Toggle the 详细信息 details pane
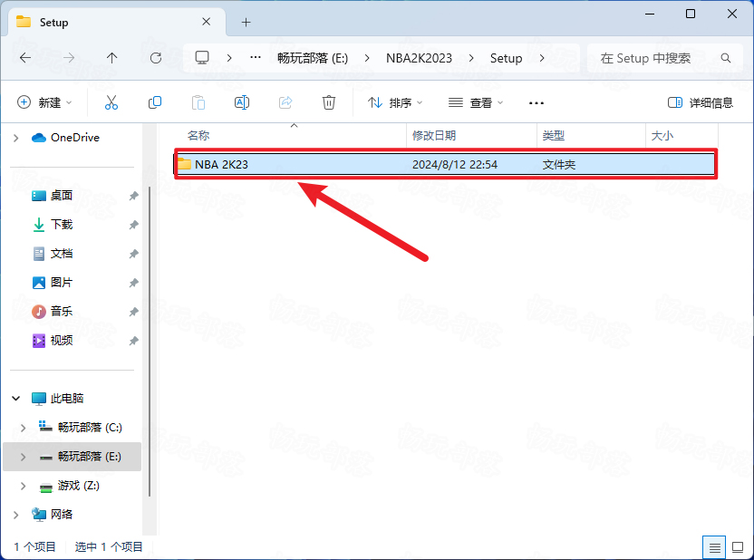The height and width of the screenshot is (560, 754). tap(701, 102)
